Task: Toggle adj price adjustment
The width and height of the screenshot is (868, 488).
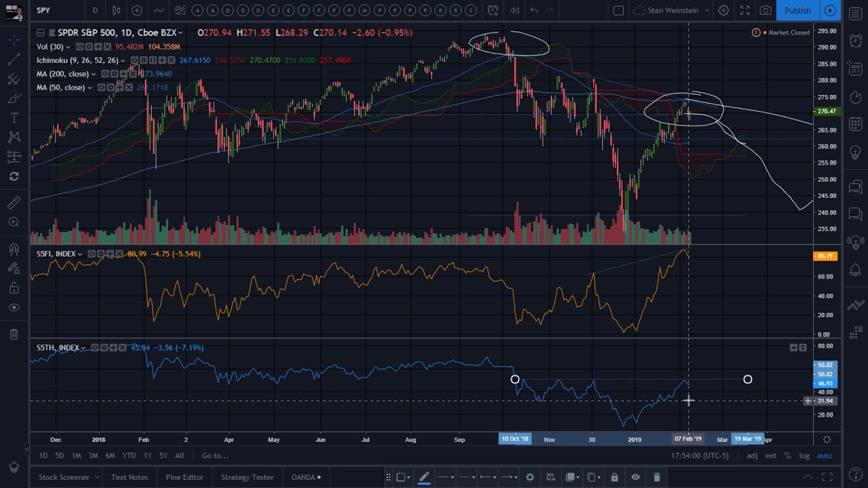Action: pos(752,455)
